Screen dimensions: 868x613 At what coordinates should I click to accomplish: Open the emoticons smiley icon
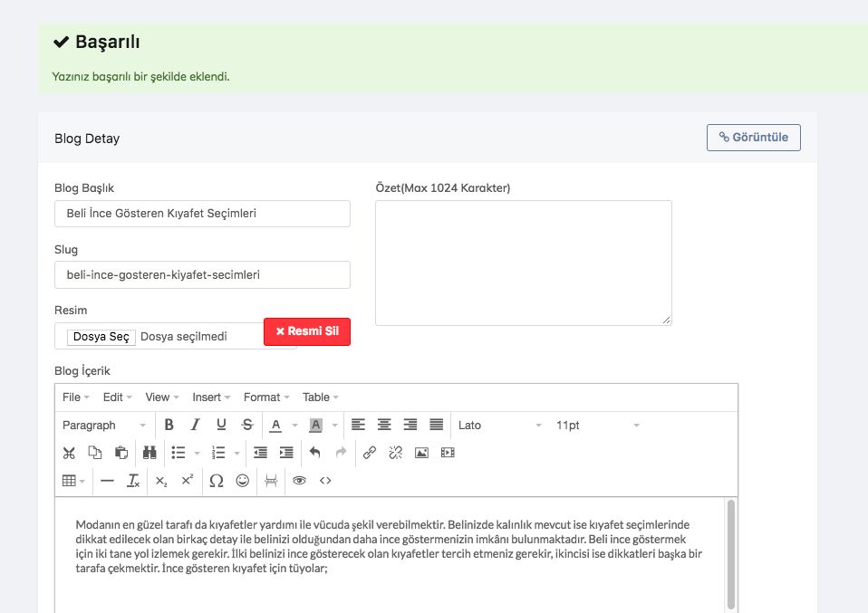pos(243,481)
